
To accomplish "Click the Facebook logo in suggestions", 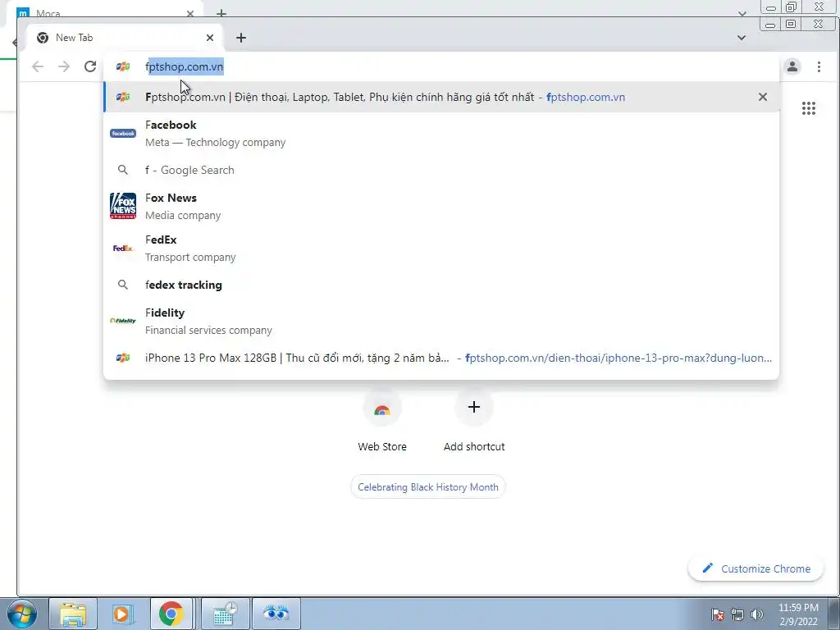I will [123, 134].
